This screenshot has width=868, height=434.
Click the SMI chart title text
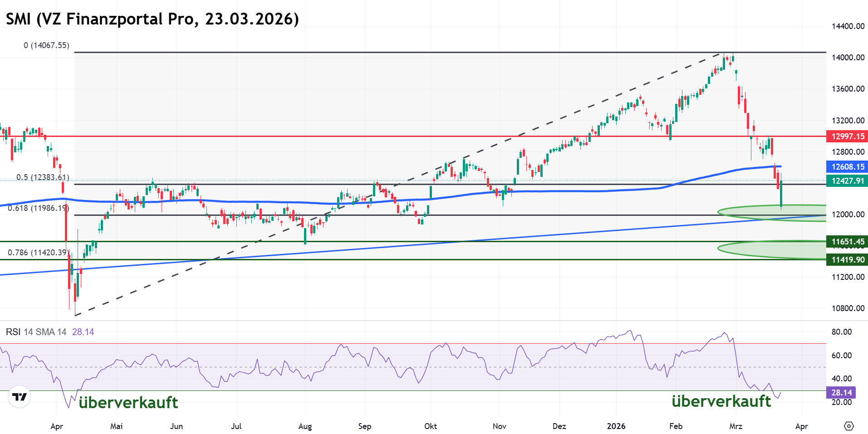coord(152,19)
